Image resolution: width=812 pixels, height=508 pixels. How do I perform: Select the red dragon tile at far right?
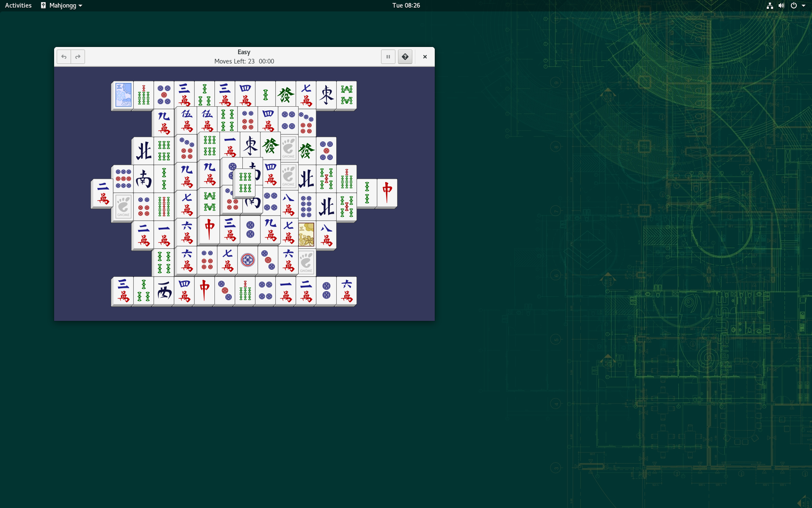point(387,193)
